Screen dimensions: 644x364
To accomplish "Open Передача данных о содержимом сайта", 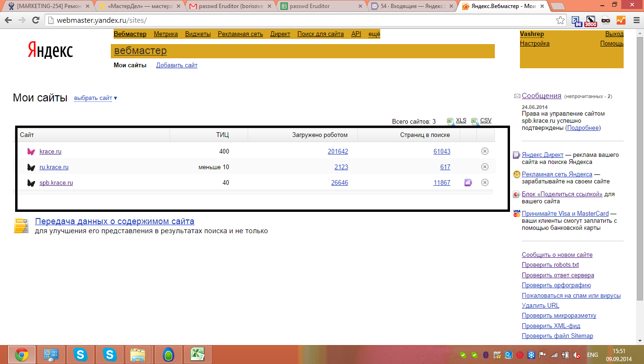I will coord(115,221).
